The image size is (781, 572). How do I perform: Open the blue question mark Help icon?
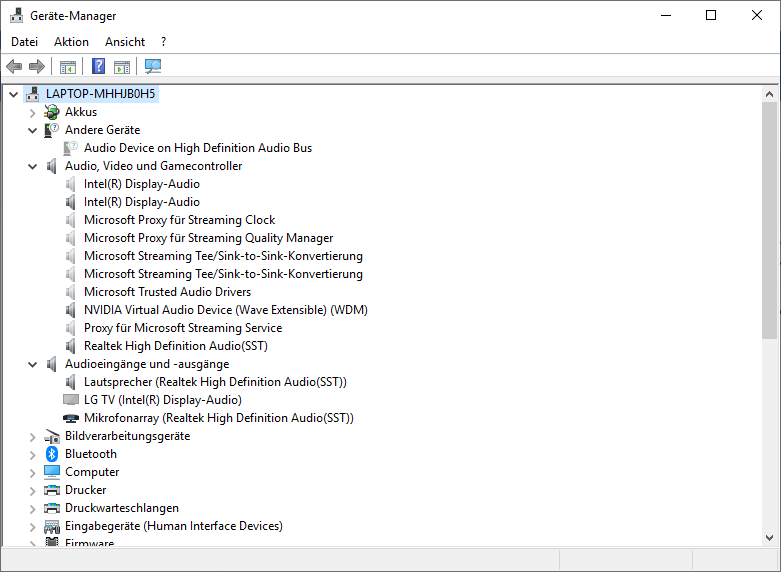click(x=99, y=66)
